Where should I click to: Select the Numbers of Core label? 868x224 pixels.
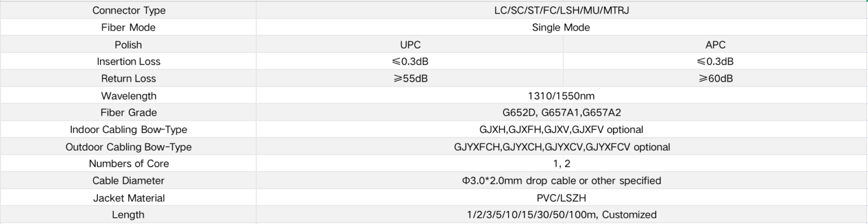(x=128, y=164)
